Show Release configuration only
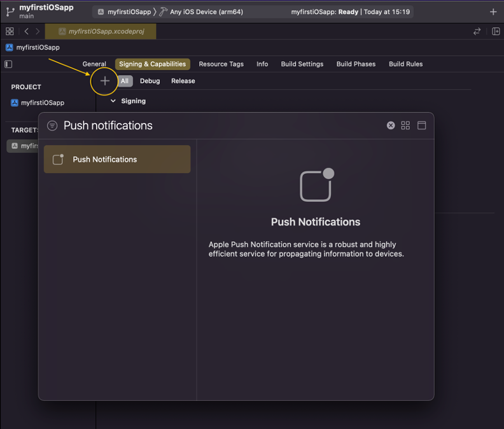Viewport: 504px width, 429px height. pyautogui.click(x=183, y=81)
